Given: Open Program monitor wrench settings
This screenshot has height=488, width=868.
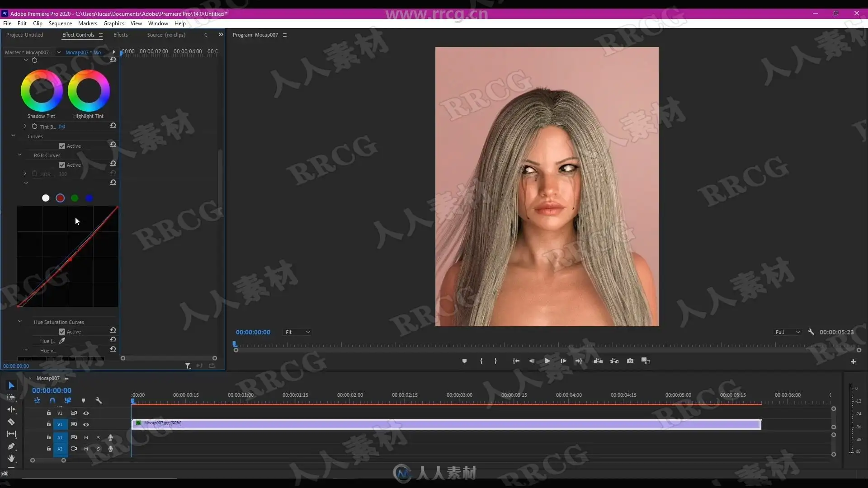Looking at the screenshot, I should [x=811, y=332].
